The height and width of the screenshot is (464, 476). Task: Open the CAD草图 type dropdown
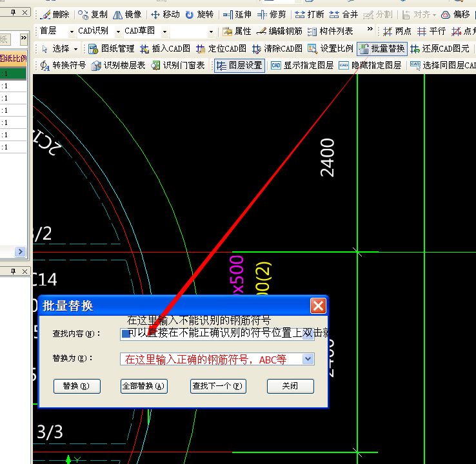[x=165, y=32]
